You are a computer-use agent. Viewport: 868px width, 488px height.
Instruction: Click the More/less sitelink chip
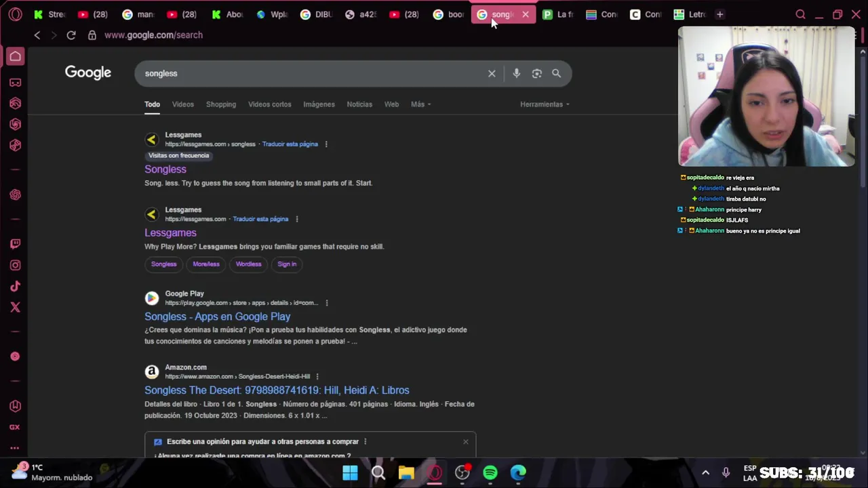(x=206, y=264)
